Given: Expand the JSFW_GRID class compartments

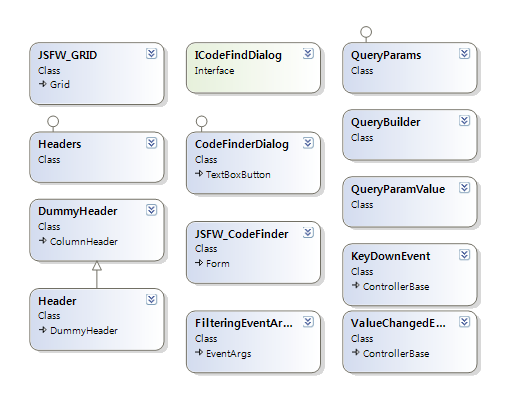Looking at the screenshot, I should (152, 53).
